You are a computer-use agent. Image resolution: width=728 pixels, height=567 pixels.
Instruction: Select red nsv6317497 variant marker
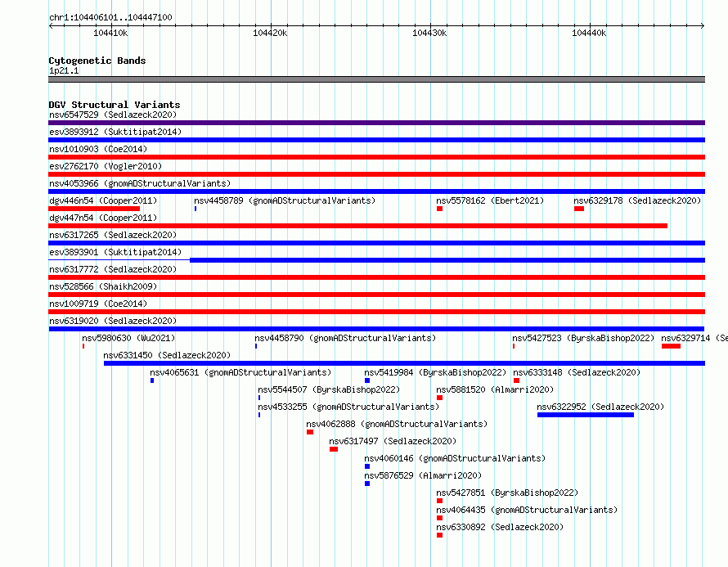click(x=334, y=449)
